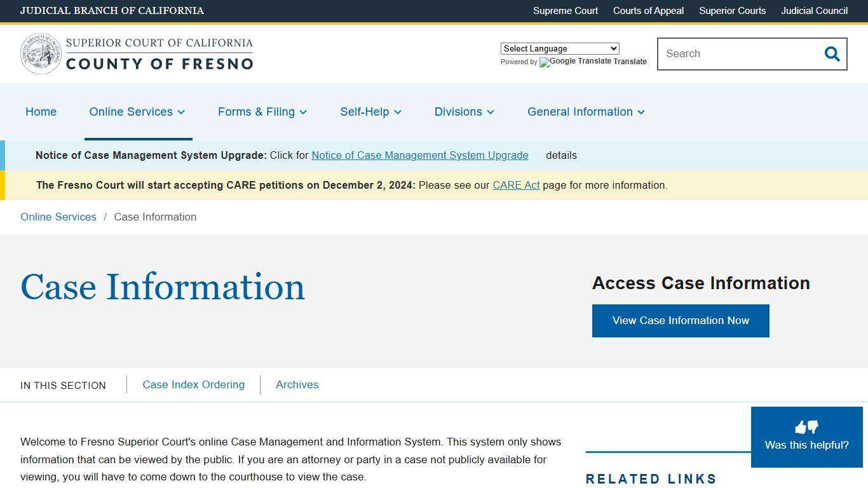868x488 pixels.
Task: Open the General Information dropdown
Action: 642,112
